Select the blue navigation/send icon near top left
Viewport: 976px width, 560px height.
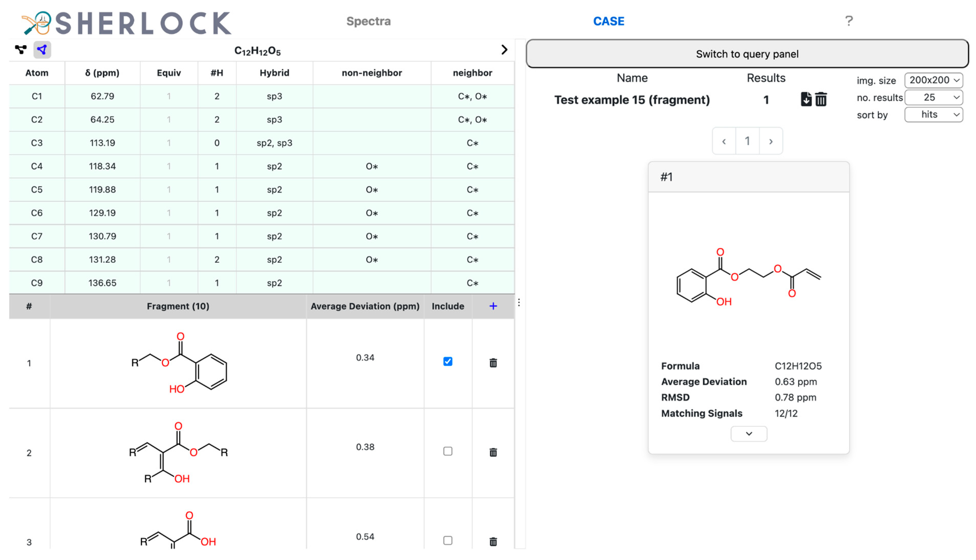pos(42,49)
